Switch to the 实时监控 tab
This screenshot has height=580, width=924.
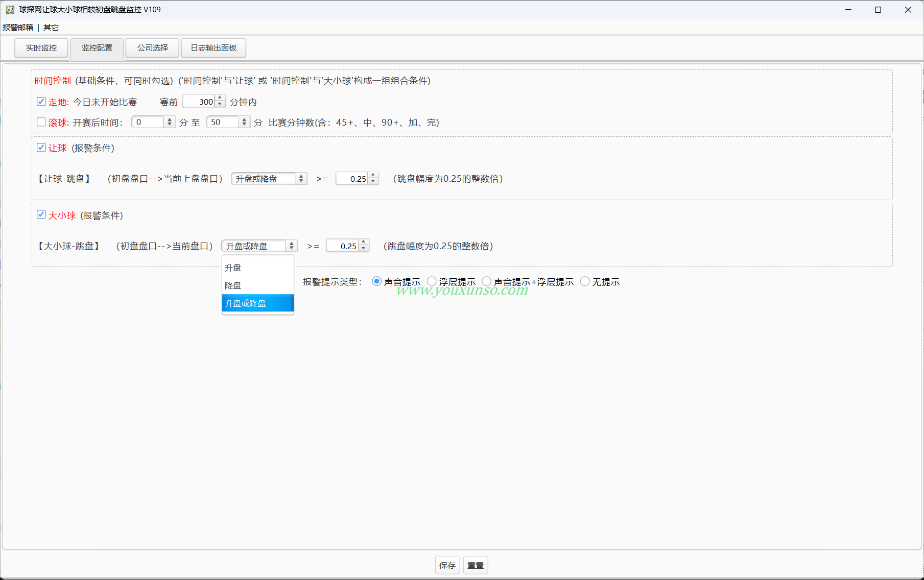tap(41, 48)
